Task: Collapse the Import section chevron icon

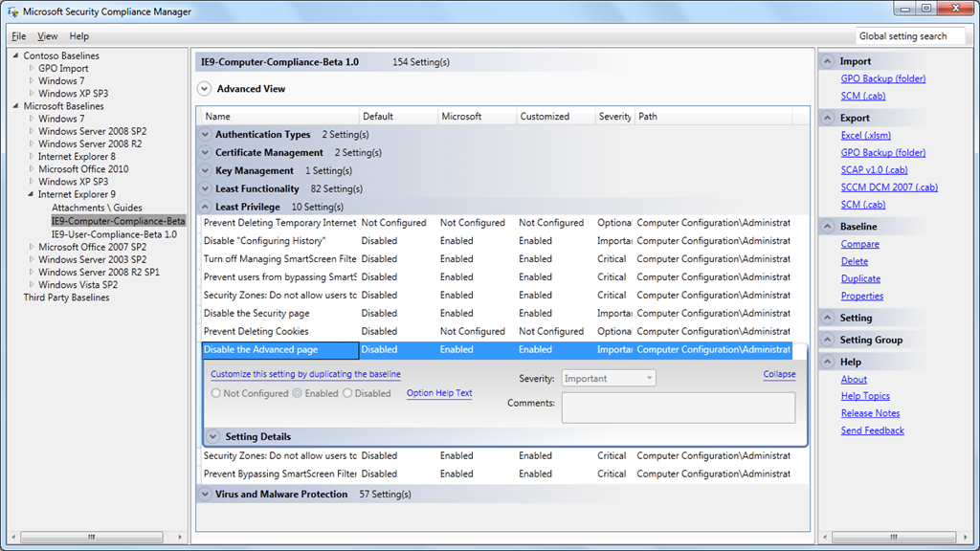Action: [x=828, y=61]
